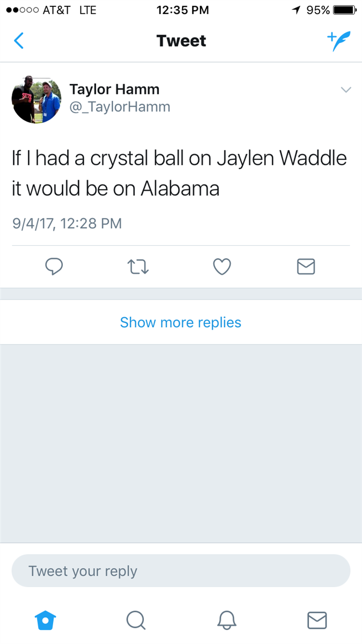Open the tweet options chevron

coord(346,90)
